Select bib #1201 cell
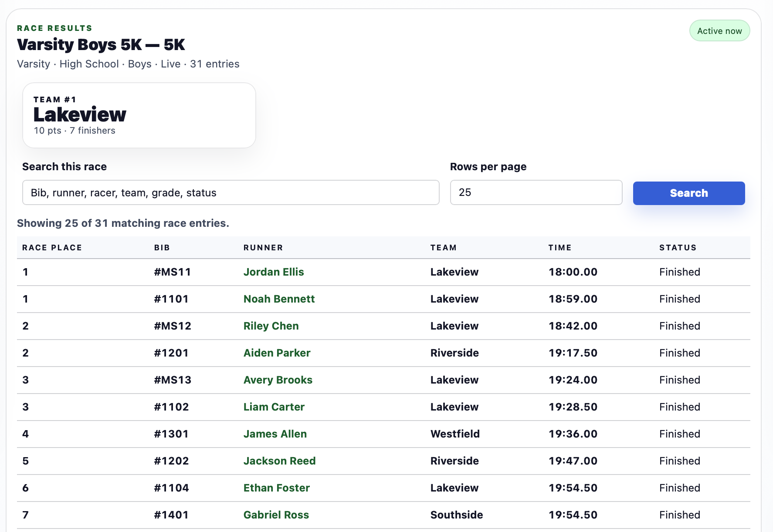773x532 pixels. pos(171,353)
